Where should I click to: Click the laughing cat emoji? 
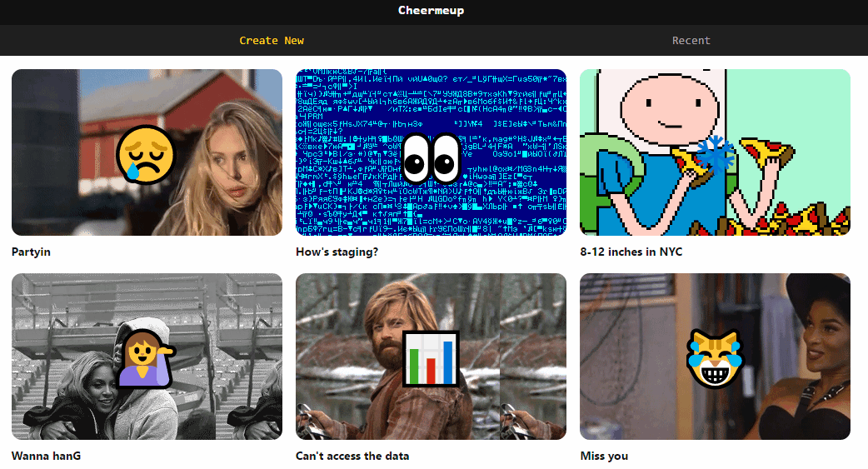point(715,358)
